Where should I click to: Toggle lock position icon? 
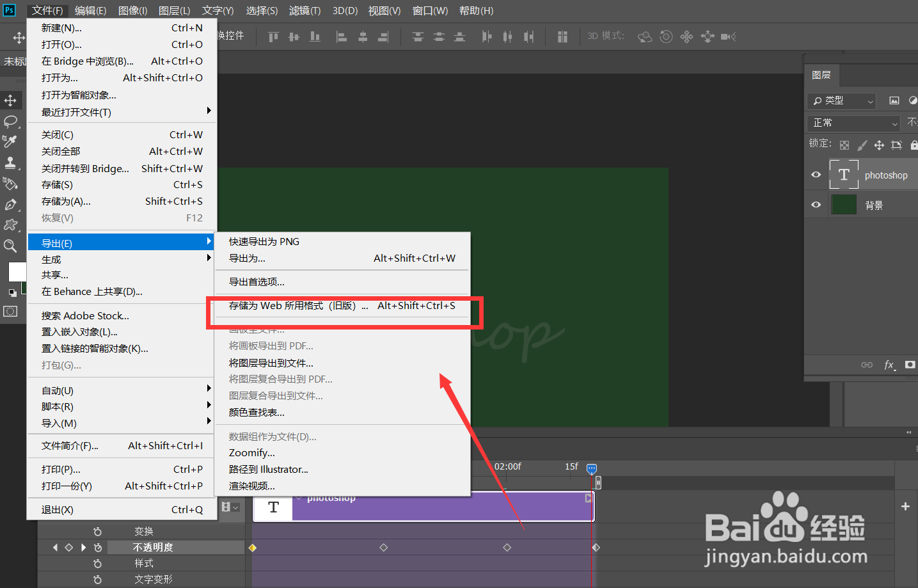tap(879, 145)
